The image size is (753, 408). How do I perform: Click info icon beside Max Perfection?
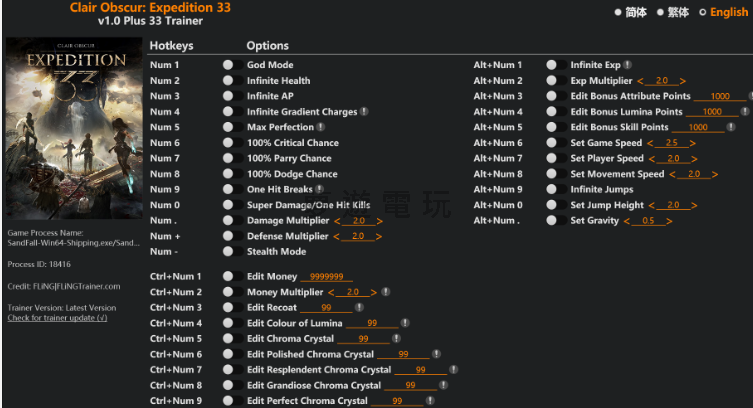click(x=320, y=127)
